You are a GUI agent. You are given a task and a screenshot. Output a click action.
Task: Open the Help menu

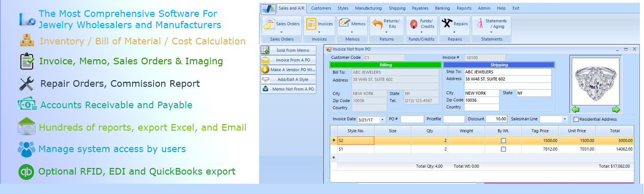501,8
